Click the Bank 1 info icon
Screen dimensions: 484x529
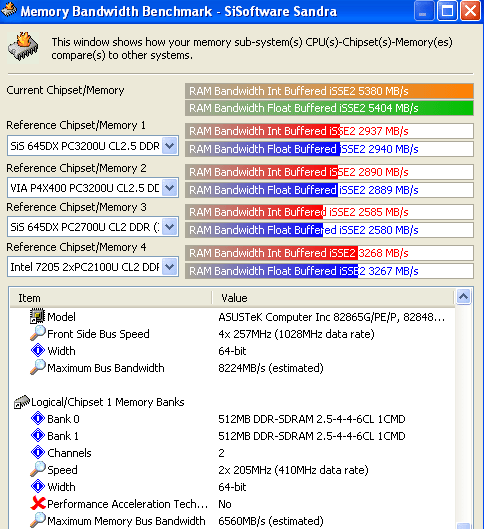37,435
